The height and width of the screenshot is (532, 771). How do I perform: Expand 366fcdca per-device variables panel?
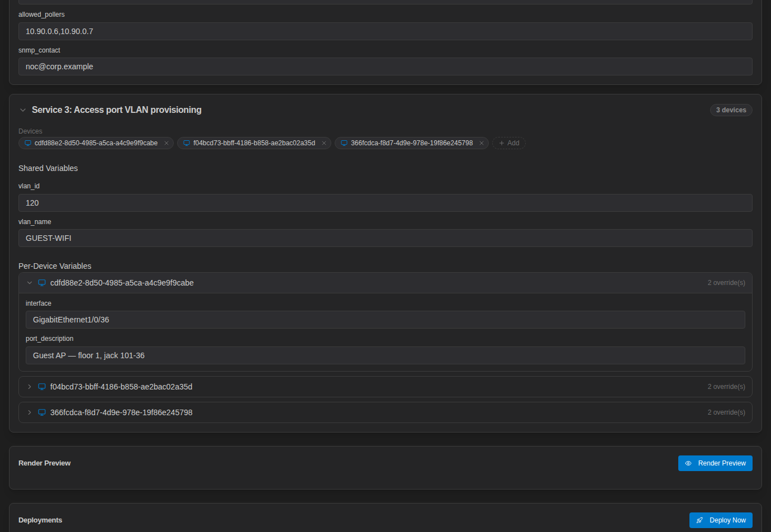pyautogui.click(x=30, y=412)
